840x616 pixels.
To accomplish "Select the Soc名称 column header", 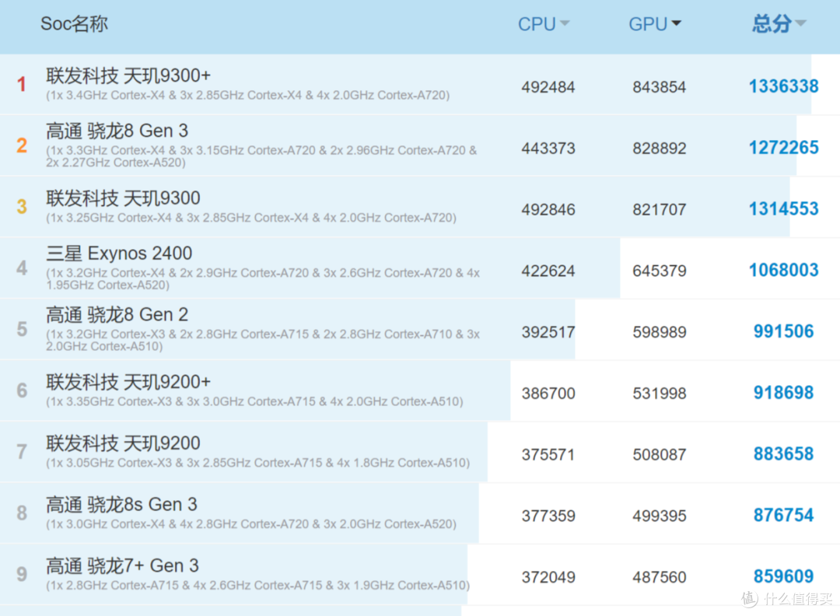I will 74,24.
